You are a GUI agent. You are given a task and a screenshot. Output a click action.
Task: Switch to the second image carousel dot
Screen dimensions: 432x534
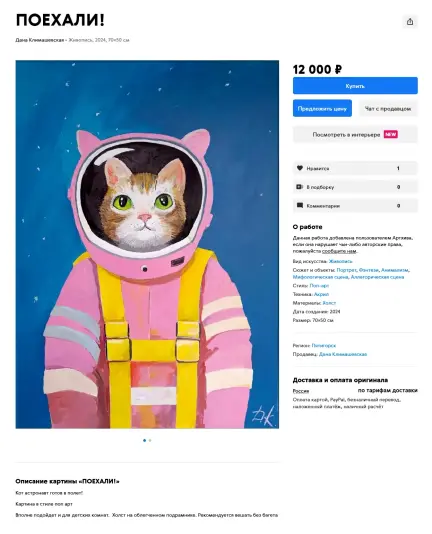click(150, 440)
